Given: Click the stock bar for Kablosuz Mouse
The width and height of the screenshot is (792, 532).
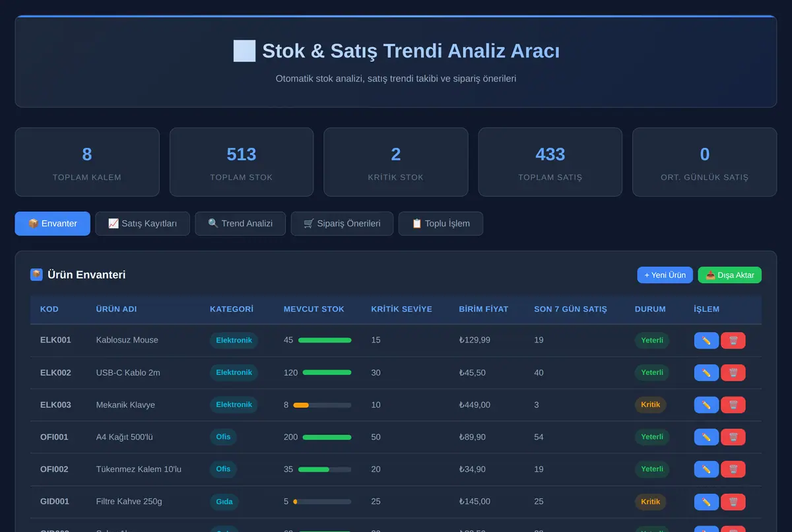Looking at the screenshot, I should tap(325, 341).
